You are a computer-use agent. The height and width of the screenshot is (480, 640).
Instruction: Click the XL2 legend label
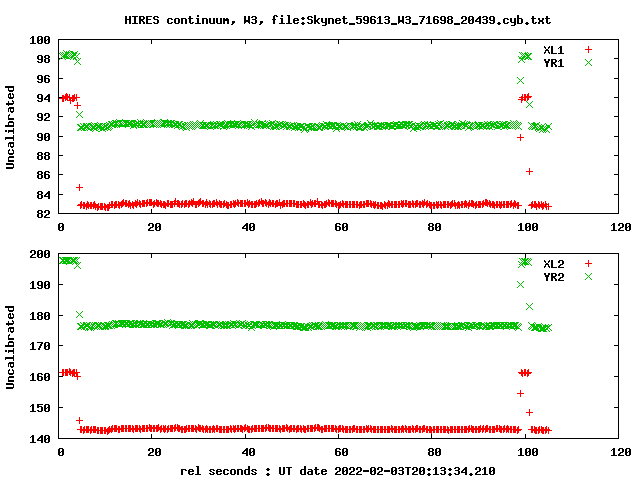coord(553,264)
